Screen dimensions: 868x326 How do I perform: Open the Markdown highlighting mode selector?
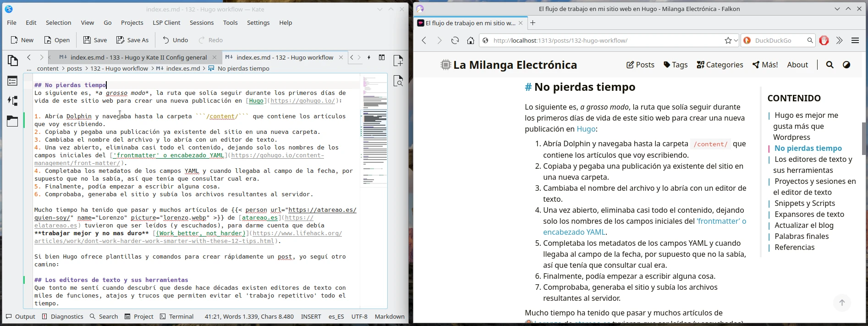389,316
